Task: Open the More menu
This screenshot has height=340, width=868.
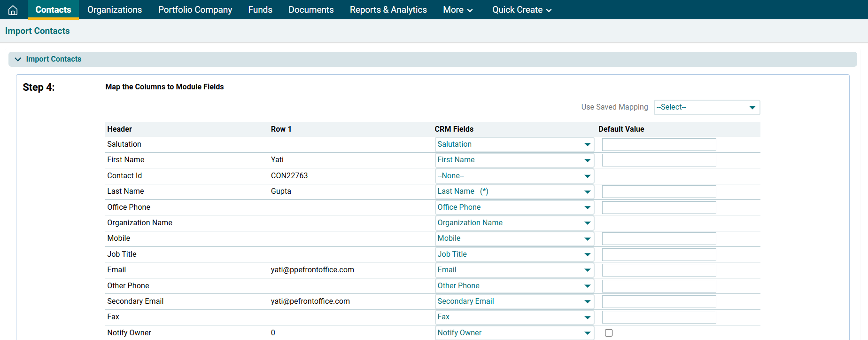Action: (x=457, y=10)
